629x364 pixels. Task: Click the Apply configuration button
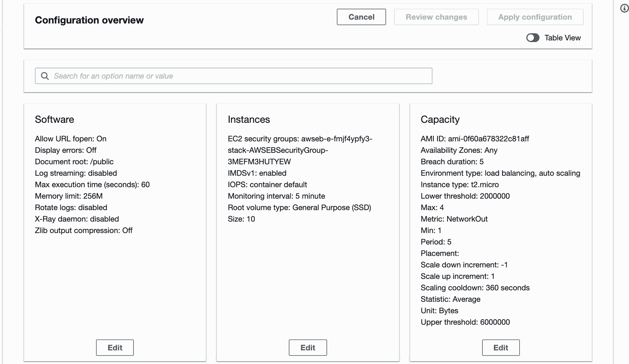(535, 17)
